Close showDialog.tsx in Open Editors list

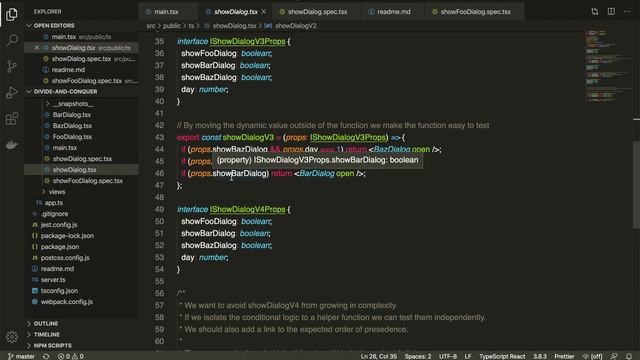pos(37,48)
